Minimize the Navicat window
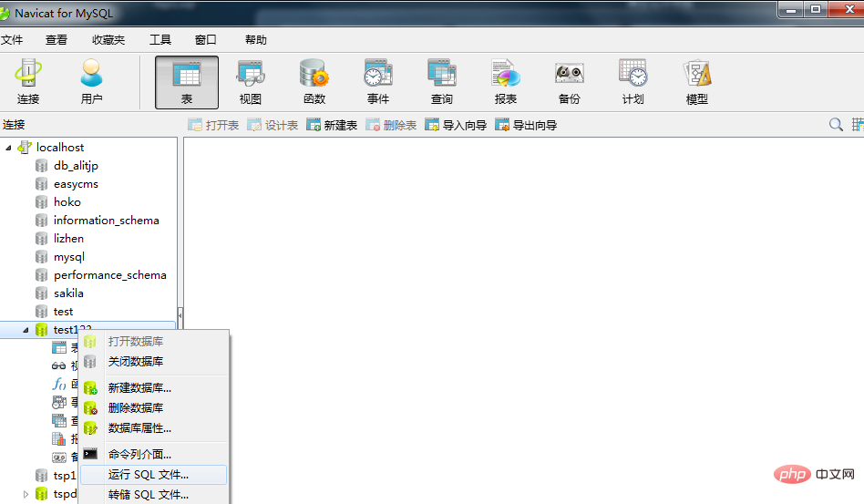 [x=791, y=10]
